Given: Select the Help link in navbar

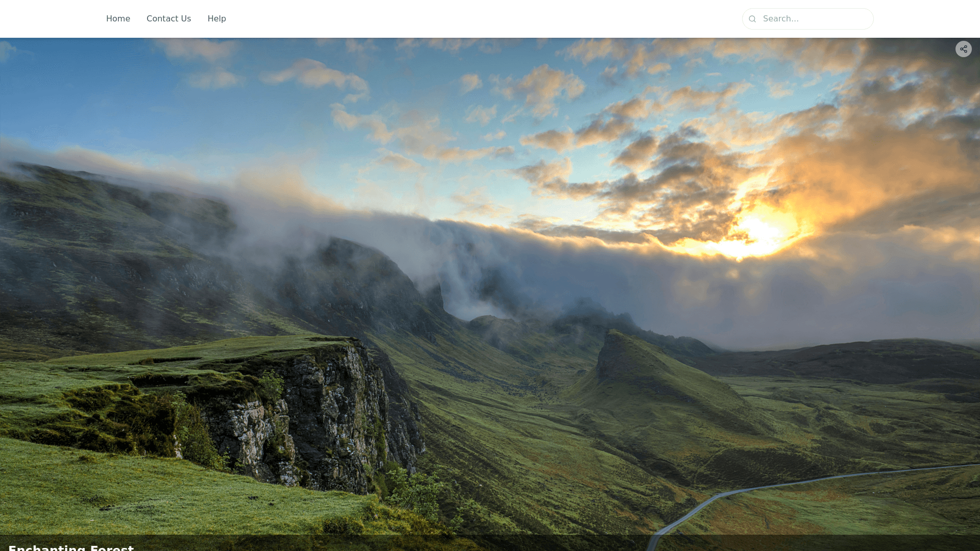Looking at the screenshot, I should (216, 19).
